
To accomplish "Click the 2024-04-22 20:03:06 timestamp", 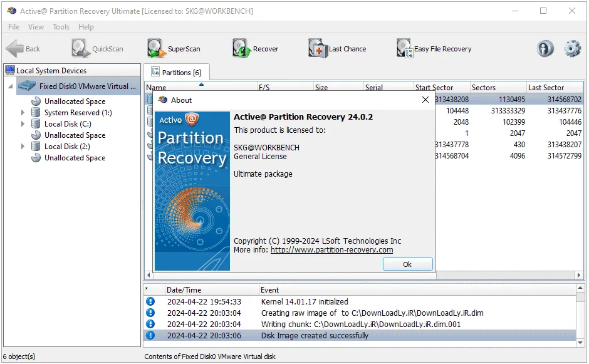I will point(204,335).
